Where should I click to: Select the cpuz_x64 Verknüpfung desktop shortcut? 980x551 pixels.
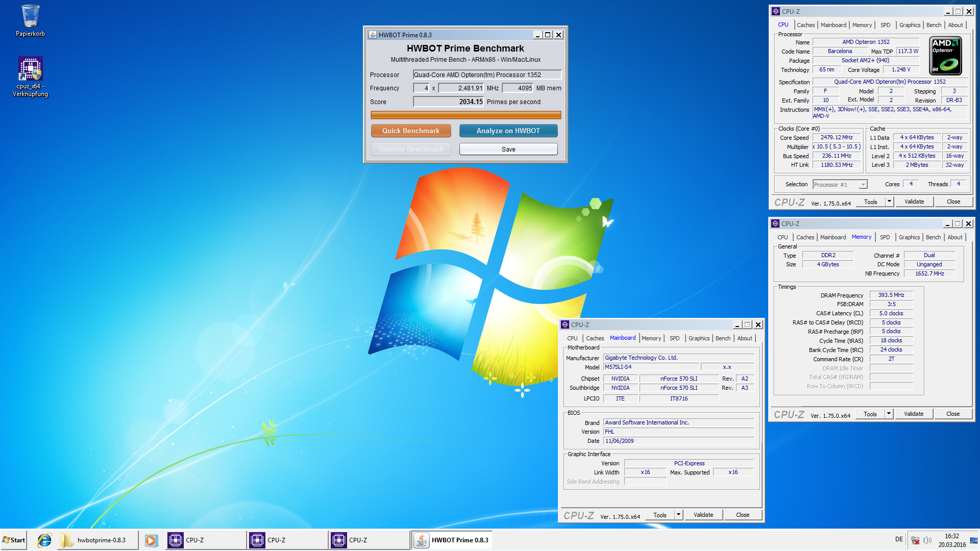click(x=30, y=77)
